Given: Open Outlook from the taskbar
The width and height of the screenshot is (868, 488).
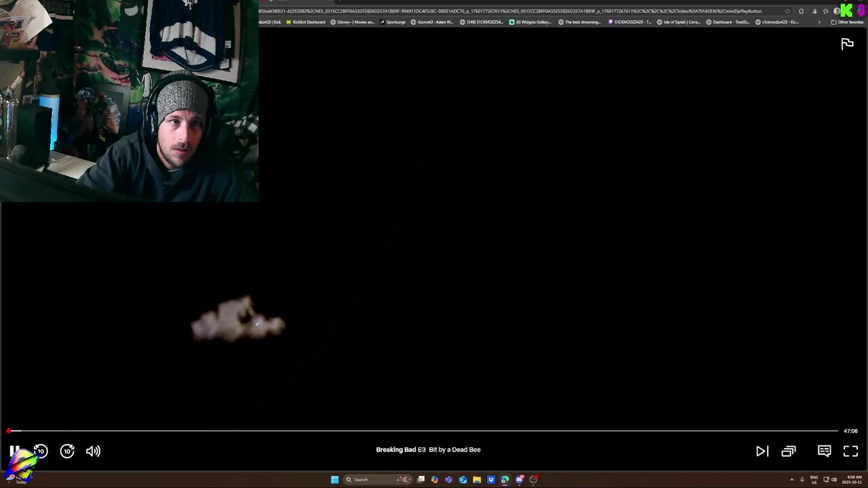Looking at the screenshot, I should [462, 479].
